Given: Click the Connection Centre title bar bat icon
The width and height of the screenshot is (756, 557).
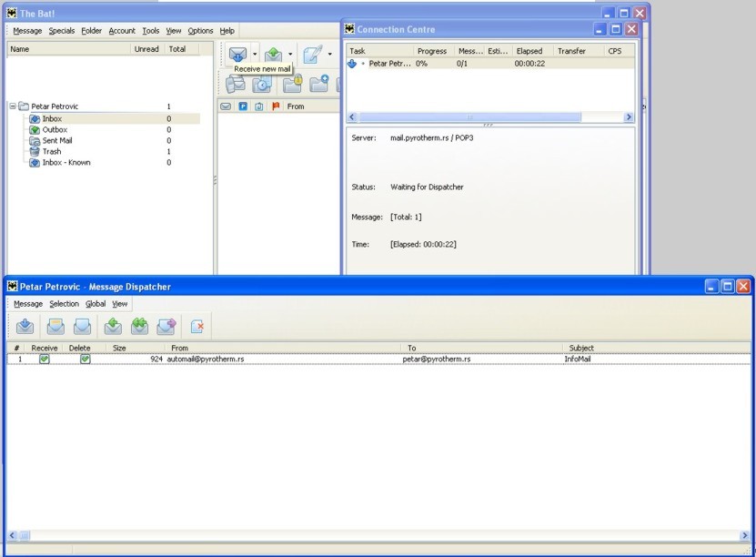Looking at the screenshot, I should click(x=349, y=29).
